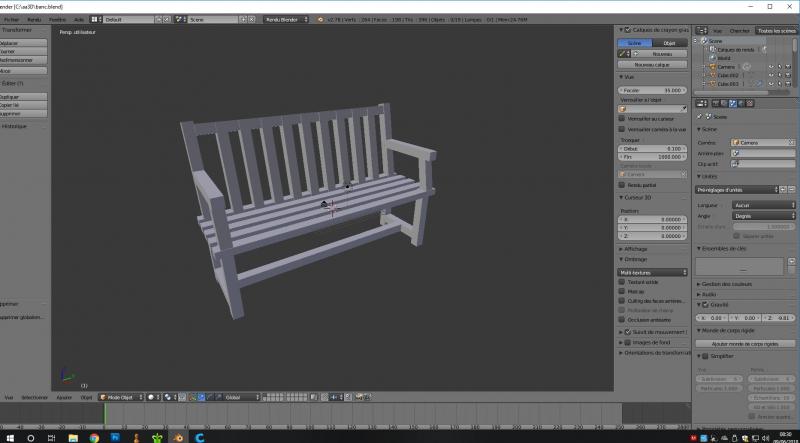This screenshot has width=800, height=443.
Task: Open the Blender icon in Windows taskbar
Action: coord(179,437)
